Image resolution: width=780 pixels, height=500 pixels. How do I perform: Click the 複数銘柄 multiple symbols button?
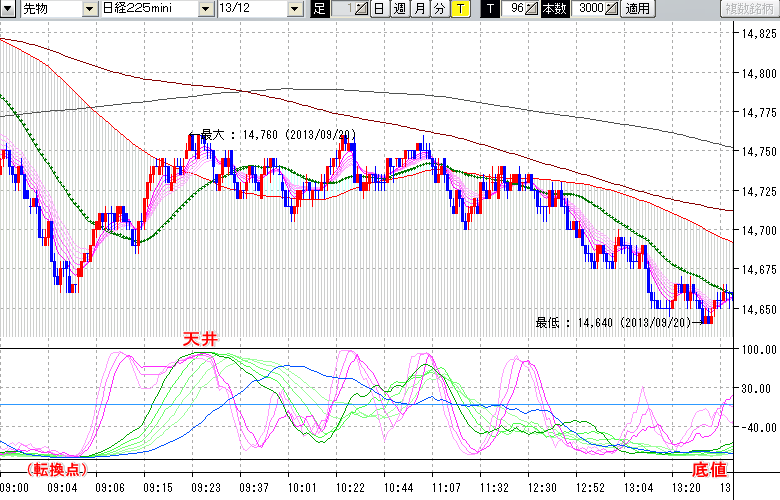(x=747, y=9)
